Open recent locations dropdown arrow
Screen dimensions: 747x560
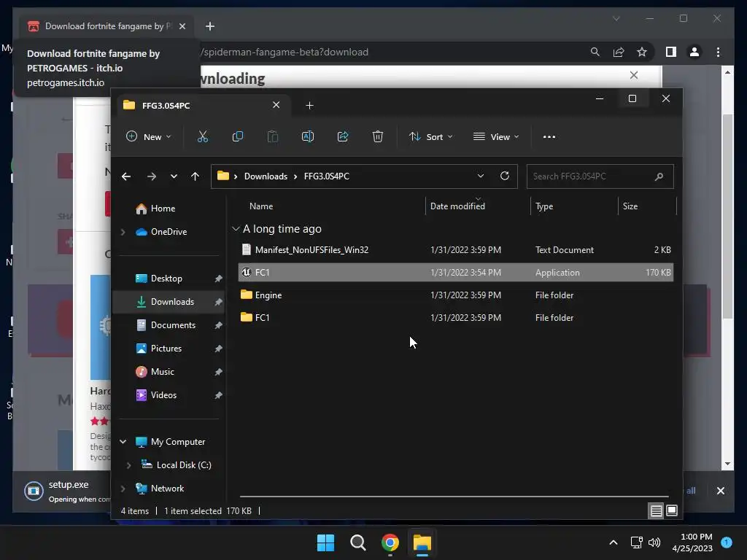tap(174, 176)
